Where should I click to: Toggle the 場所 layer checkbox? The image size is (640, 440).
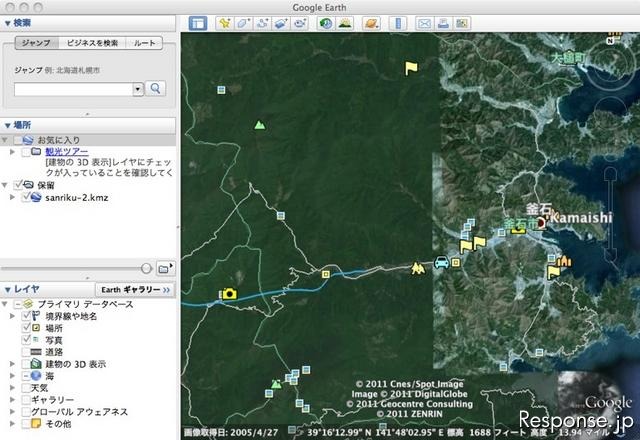[26, 328]
